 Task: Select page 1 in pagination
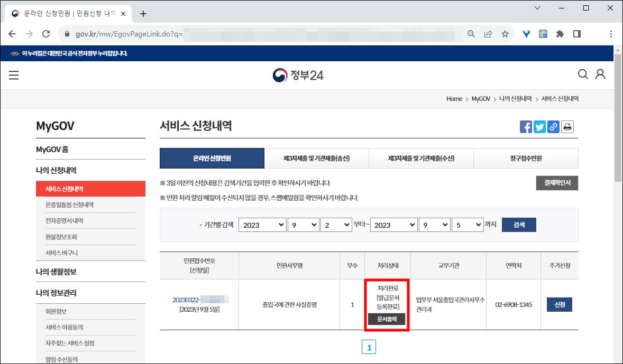point(369,347)
